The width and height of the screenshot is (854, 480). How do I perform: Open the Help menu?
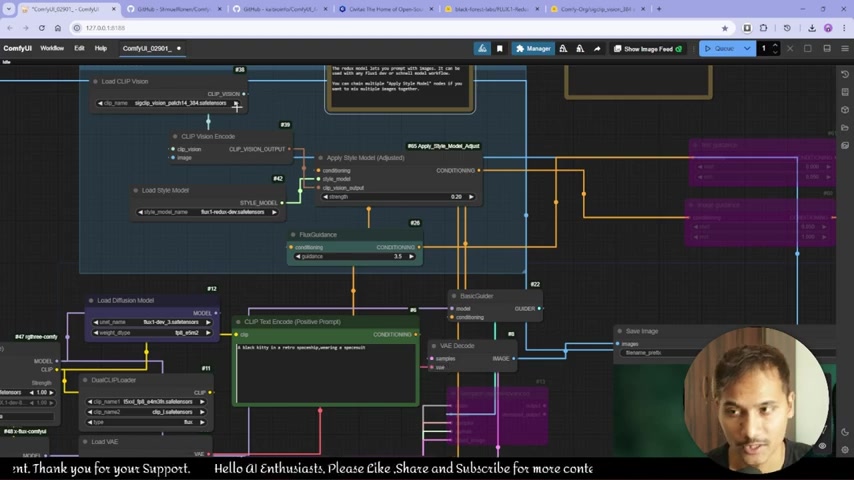coord(101,48)
